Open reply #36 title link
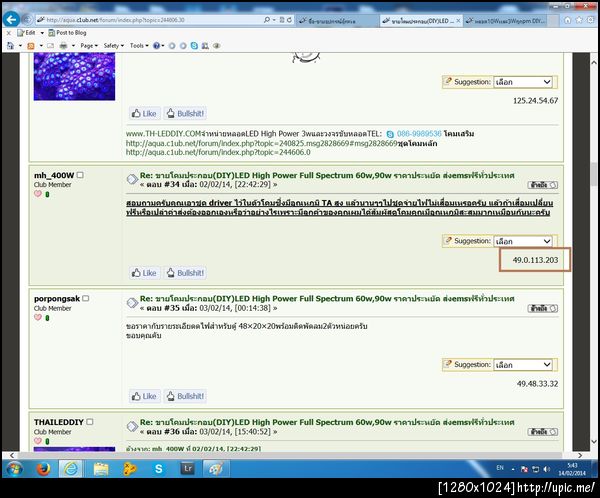Screen dimensions: 600x498 [x=327, y=422]
